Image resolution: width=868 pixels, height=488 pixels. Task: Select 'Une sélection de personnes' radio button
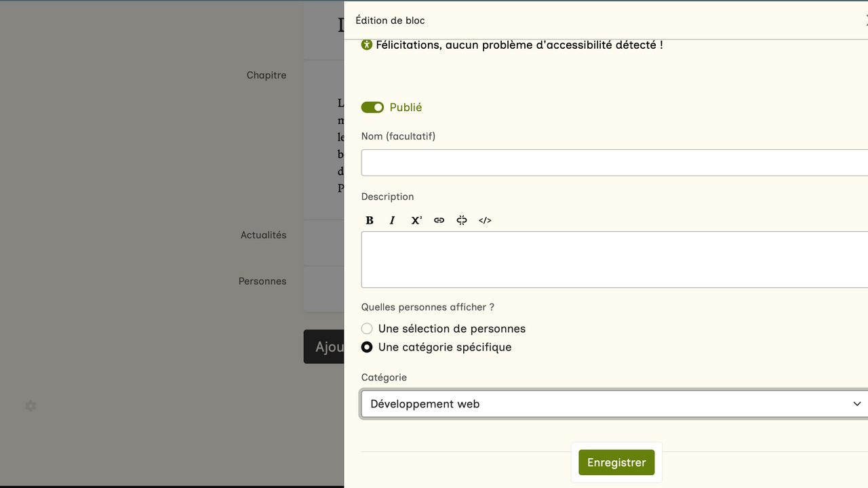[367, 329]
